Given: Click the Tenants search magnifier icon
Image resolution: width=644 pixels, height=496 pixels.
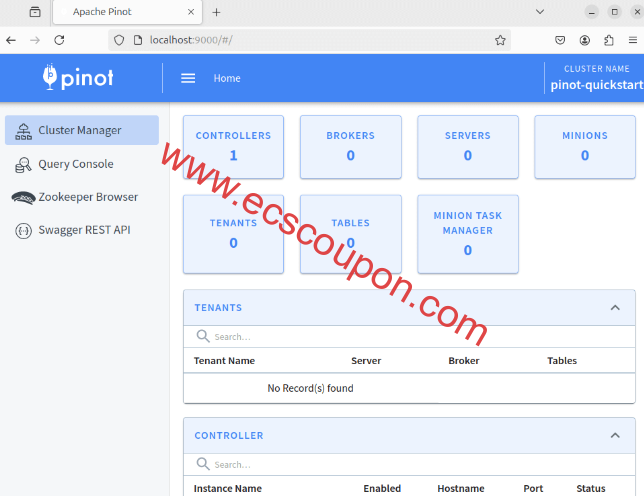Looking at the screenshot, I should tap(203, 336).
